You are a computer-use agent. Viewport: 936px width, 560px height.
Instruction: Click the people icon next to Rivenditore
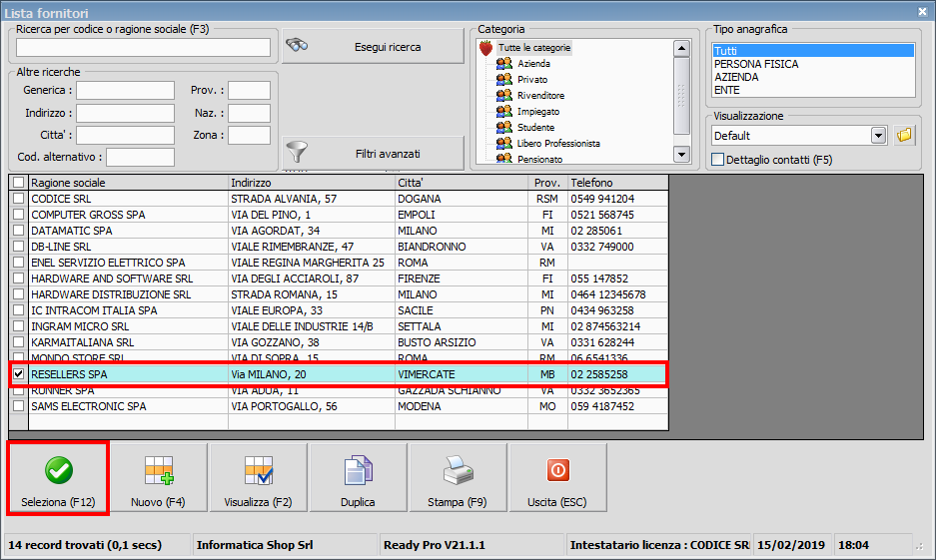[x=504, y=96]
